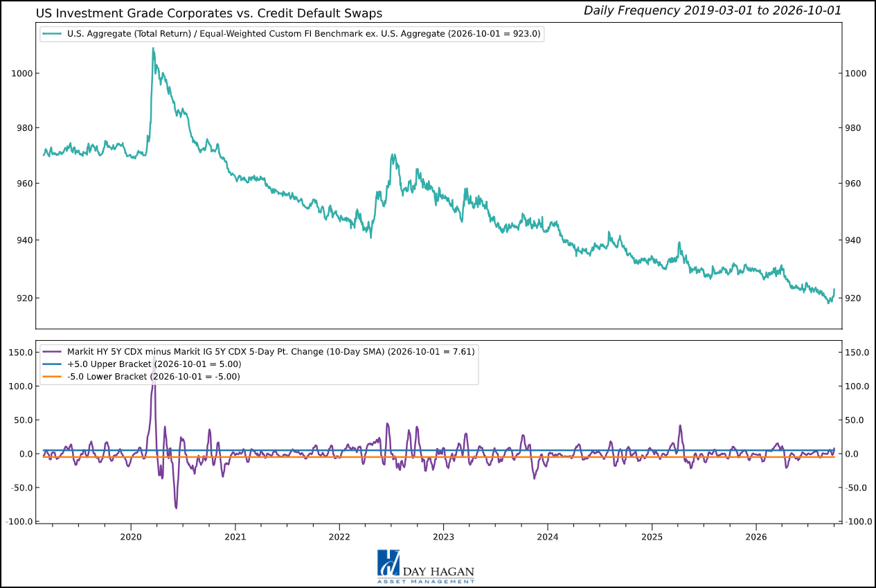Click the 'DAY HAGAN' company name text
876x588 pixels.
tap(439, 571)
